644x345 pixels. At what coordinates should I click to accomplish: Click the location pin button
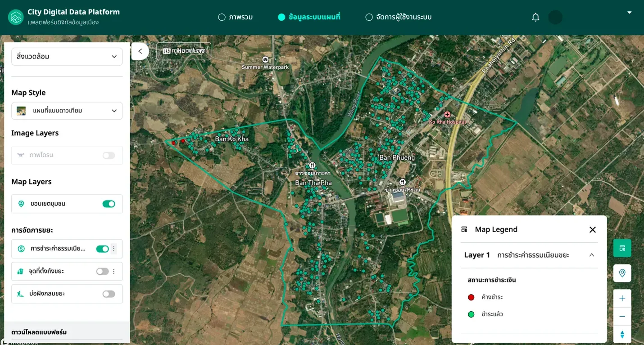(x=622, y=273)
